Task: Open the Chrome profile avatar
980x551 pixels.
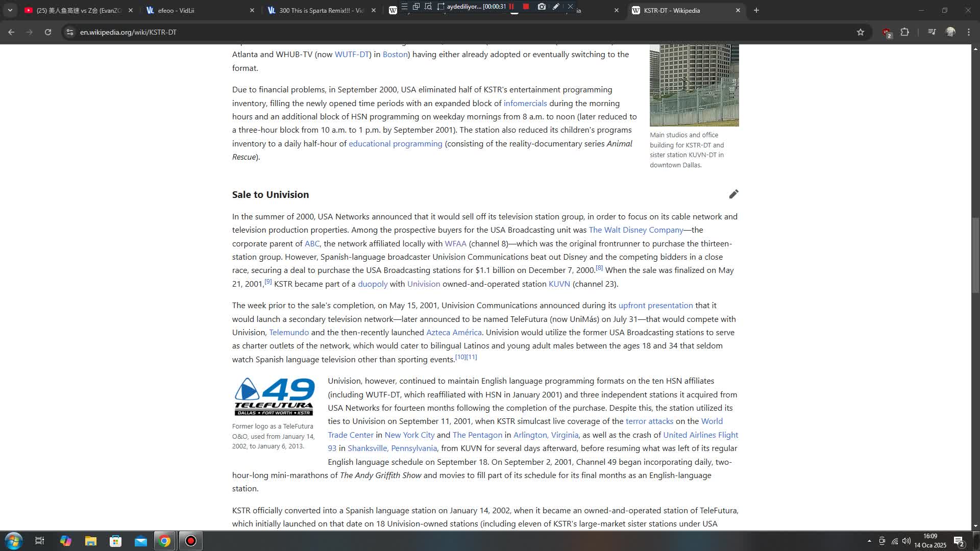Action: pyautogui.click(x=950, y=32)
